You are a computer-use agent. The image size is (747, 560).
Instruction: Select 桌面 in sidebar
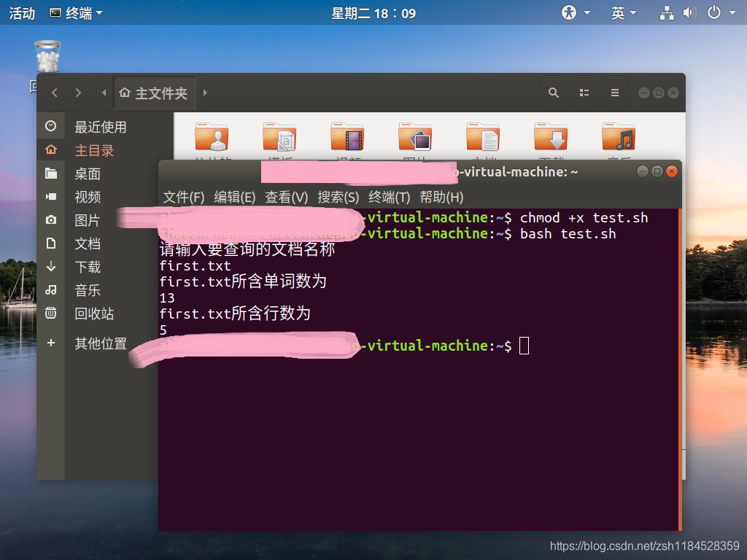click(88, 174)
